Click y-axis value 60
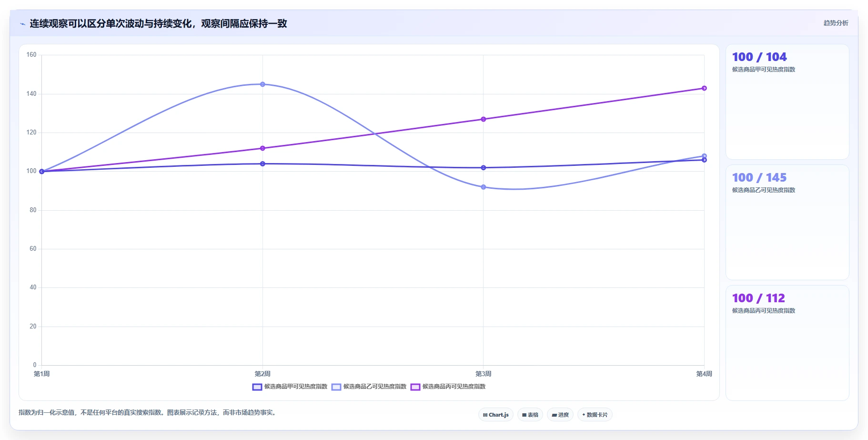This screenshot has width=868, height=440. click(x=33, y=249)
